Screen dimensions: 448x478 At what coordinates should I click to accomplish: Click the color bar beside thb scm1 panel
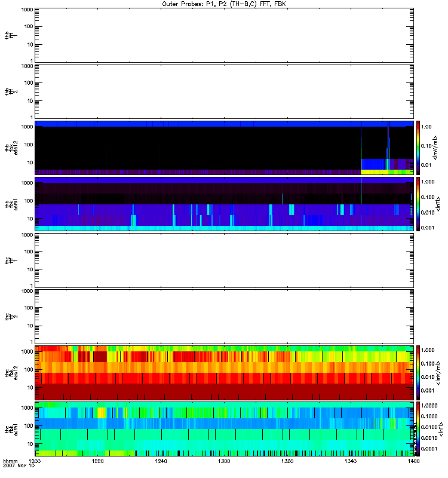[x=419, y=204]
